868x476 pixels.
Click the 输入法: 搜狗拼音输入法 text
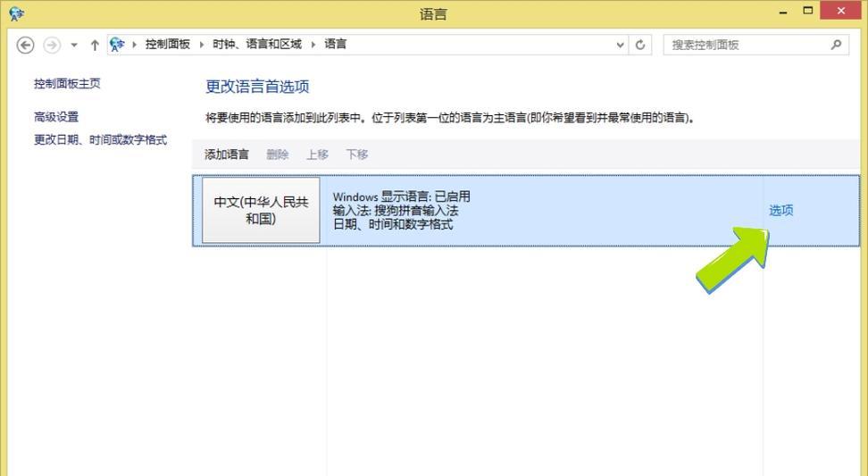click(396, 211)
